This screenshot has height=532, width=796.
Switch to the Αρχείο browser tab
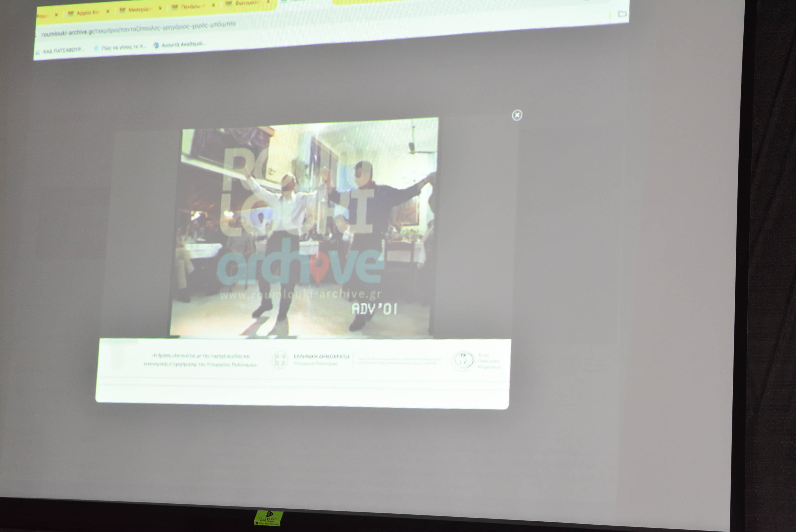pyautogui.click(x=88, y=13)
